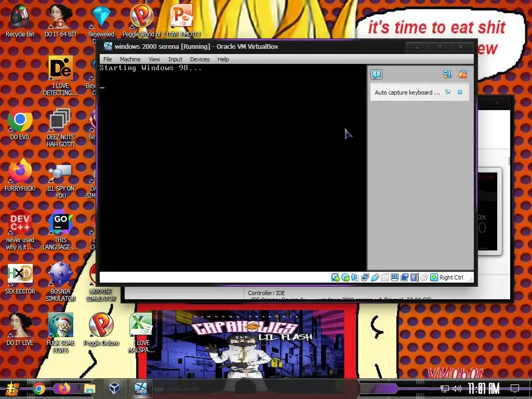Click Controller: IDE text in the Manager window
Viewport: 532px width, 399px height.
267,293
